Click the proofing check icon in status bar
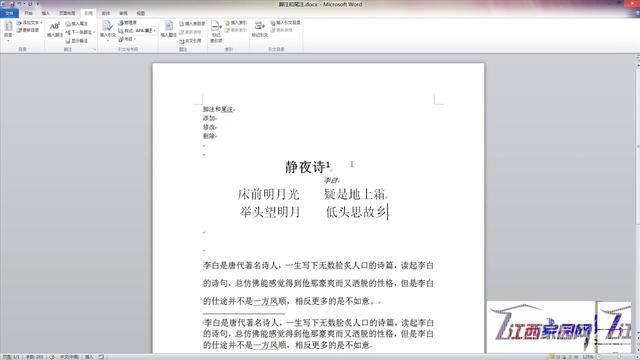640x360 pixels. pyautogui.click(x=52, y=357)
